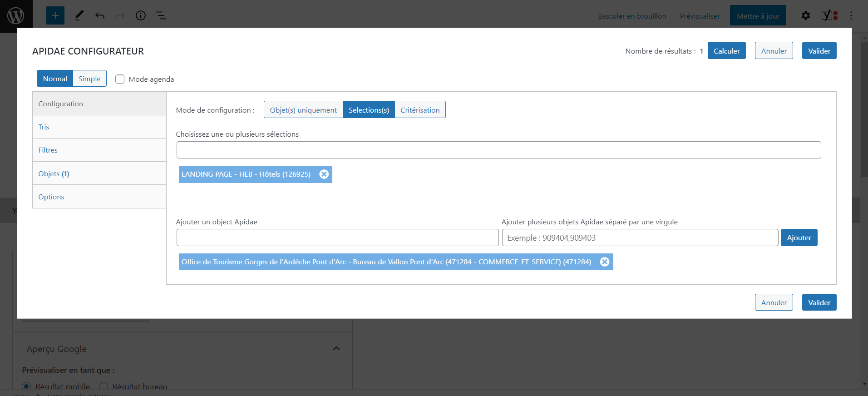Choose Critérisation configuration mode
This screenshot has height=396, width=868.
click(x=420, y=110)
